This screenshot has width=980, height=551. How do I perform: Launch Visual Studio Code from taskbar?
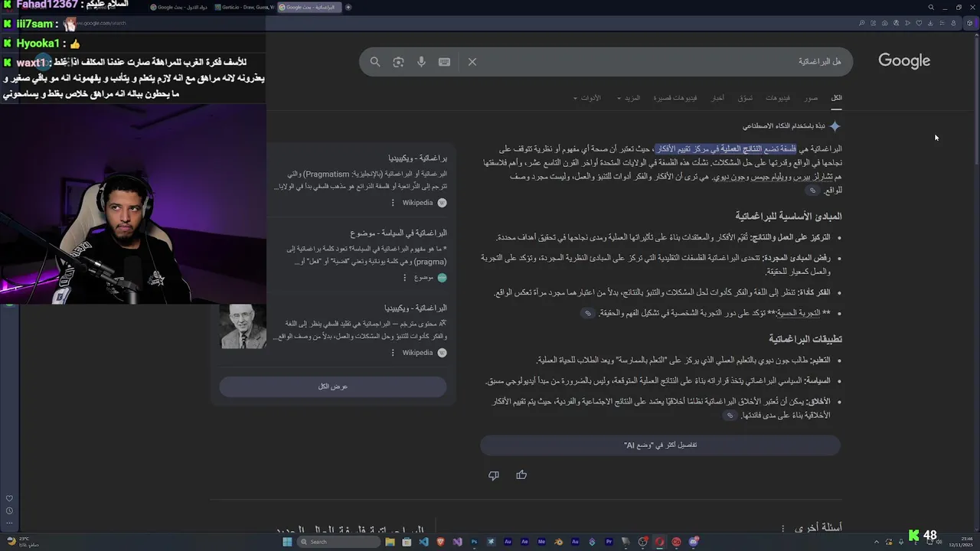423,542
